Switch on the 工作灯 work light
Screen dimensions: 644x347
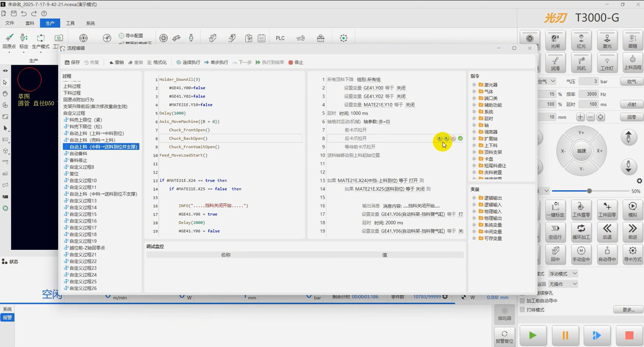point(607,62)
